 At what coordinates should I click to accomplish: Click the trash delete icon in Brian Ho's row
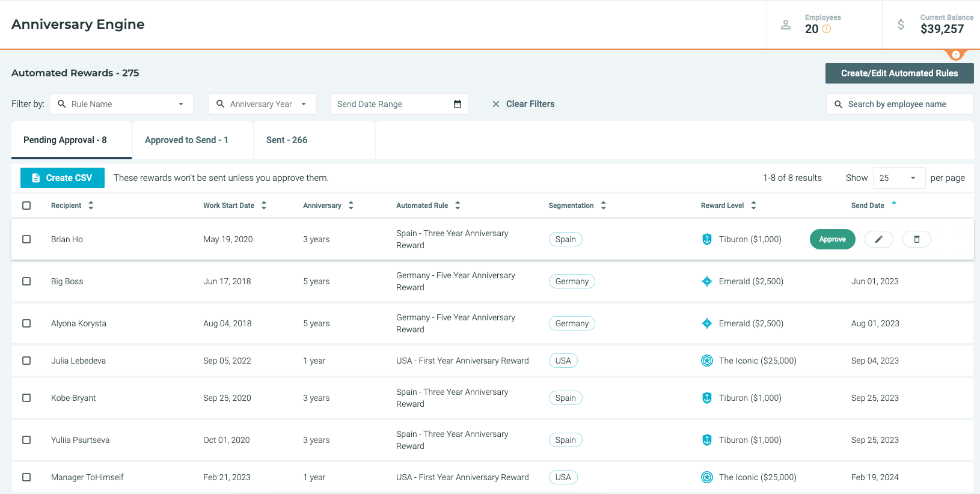coord(916,239)
